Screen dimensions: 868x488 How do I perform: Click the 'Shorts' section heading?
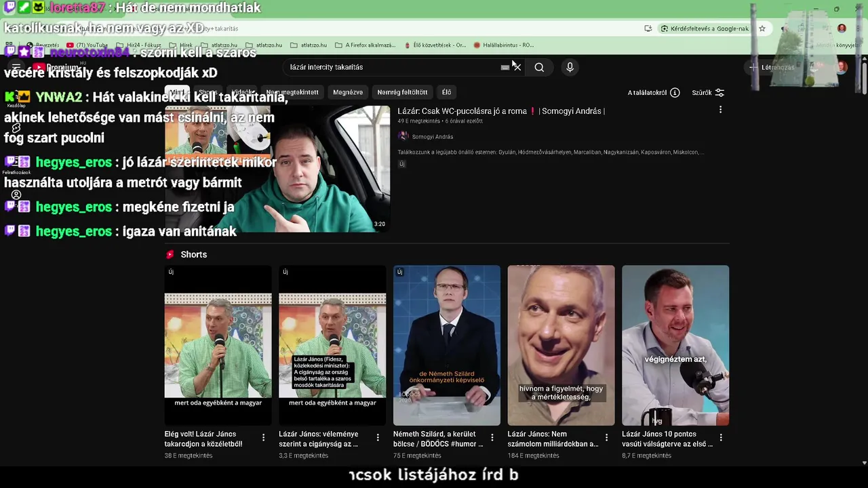[194, 254]
